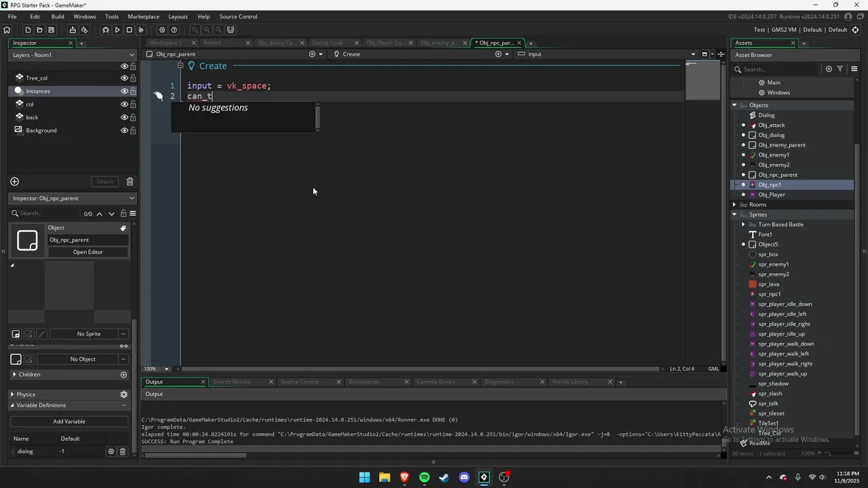Expand the Rooms folder
Screen dimensions: 868x488
click(x=734, y=205)
